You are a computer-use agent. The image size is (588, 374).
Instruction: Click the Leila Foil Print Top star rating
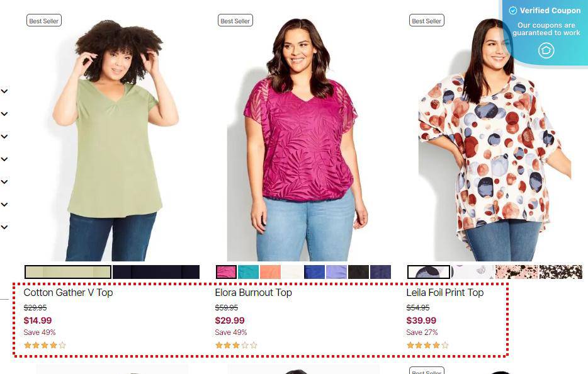(427, 345)
